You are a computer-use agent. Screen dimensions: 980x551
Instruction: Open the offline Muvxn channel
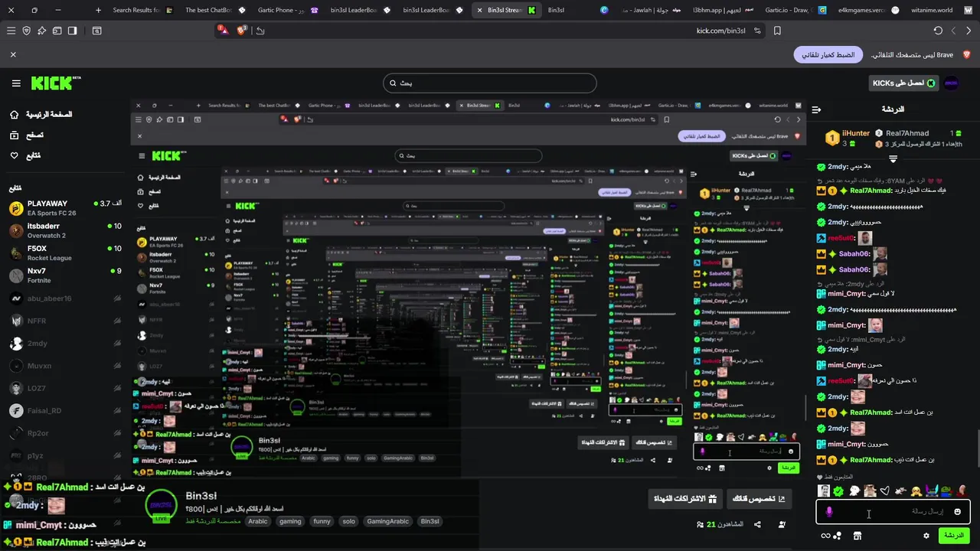click(x=65, y=366)
